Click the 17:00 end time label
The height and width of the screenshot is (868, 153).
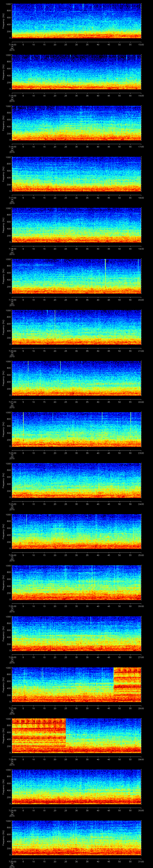click(x=141, y=147)
